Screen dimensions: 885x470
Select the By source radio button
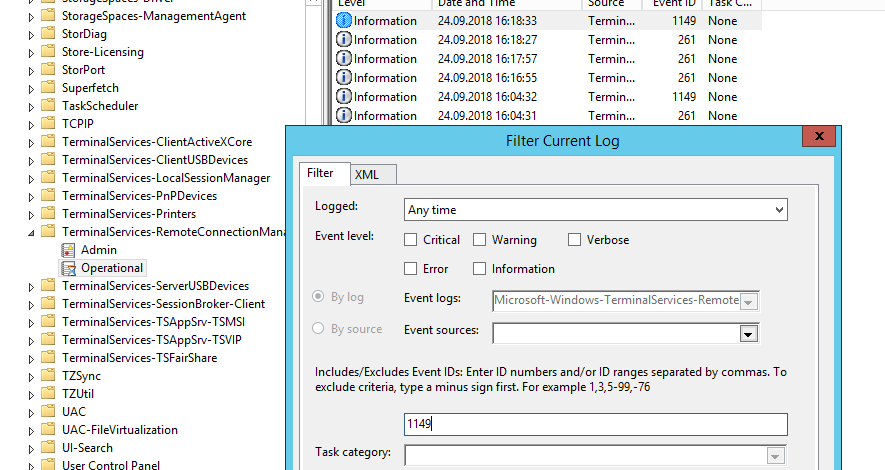(x=318, y=328)
